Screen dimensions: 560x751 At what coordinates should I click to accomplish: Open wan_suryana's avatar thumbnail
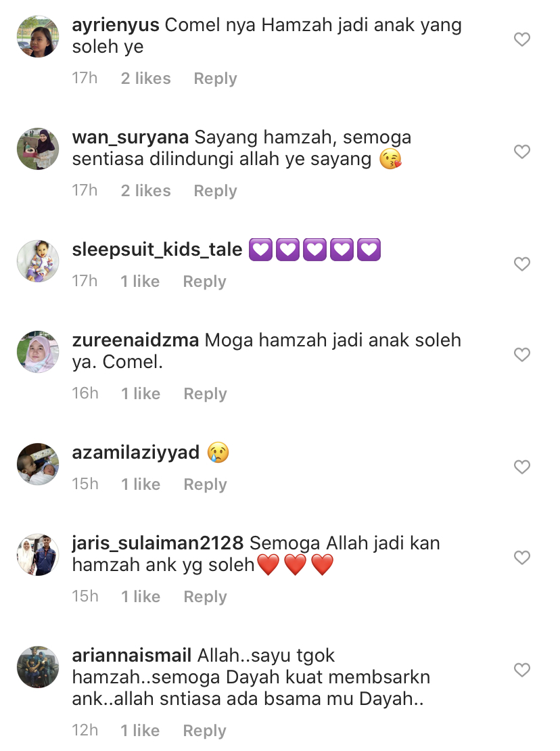coord(38,149)
